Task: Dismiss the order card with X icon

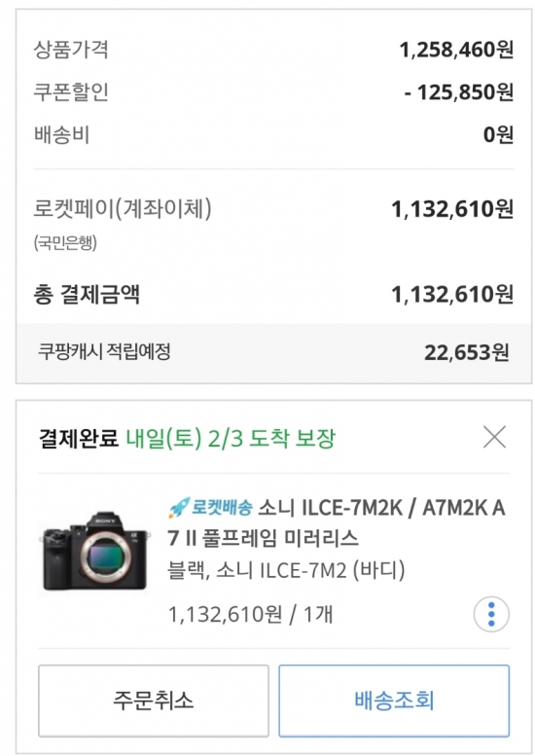Action: [x=494, y=437]
